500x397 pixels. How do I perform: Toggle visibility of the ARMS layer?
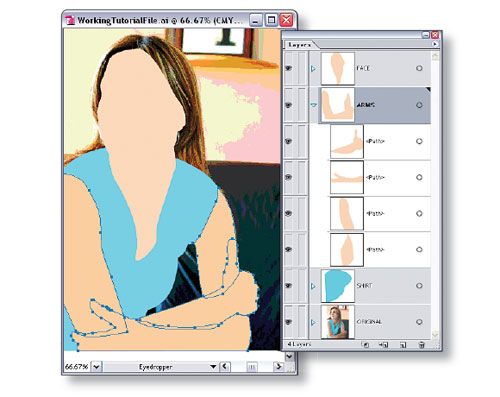tap(289, 105)
